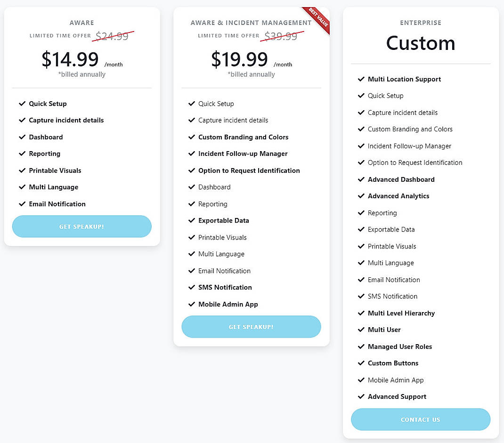Viewport: 504px width, 443px height.
Task: Click checkmark next to Custom Buttons in Enterprise
Action: 361,363
